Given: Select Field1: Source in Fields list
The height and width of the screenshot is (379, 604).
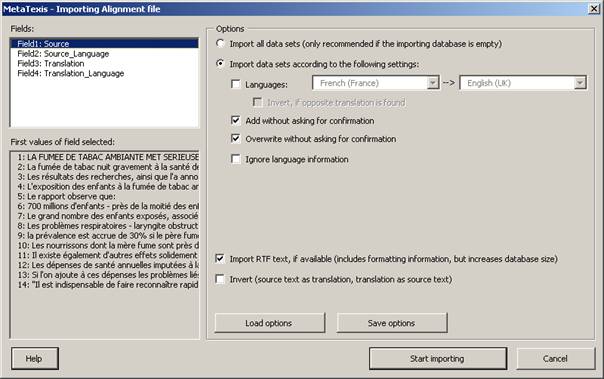Looking at the screenshot, I should coord(104,44).
